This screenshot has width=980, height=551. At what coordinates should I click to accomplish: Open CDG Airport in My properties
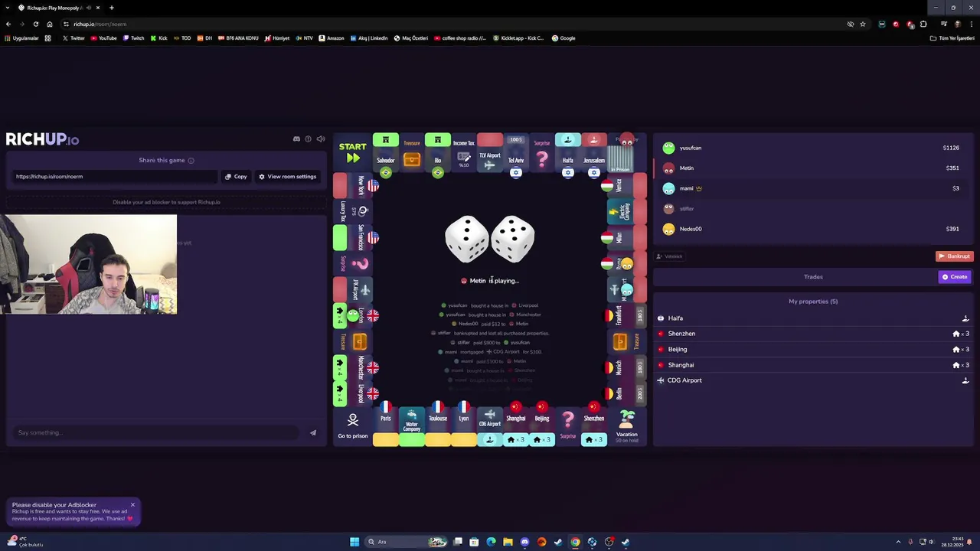coord(813,380)
